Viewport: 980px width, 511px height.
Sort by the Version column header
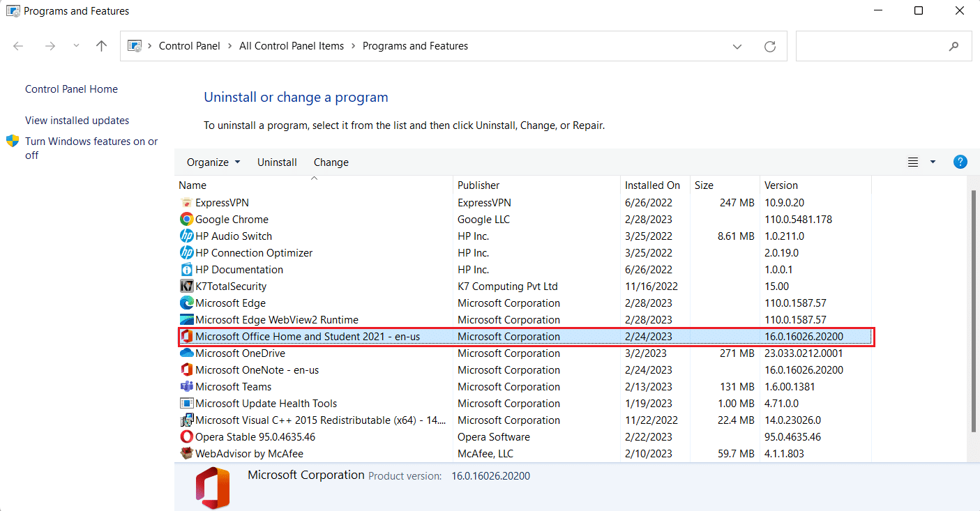click(815, 185)
